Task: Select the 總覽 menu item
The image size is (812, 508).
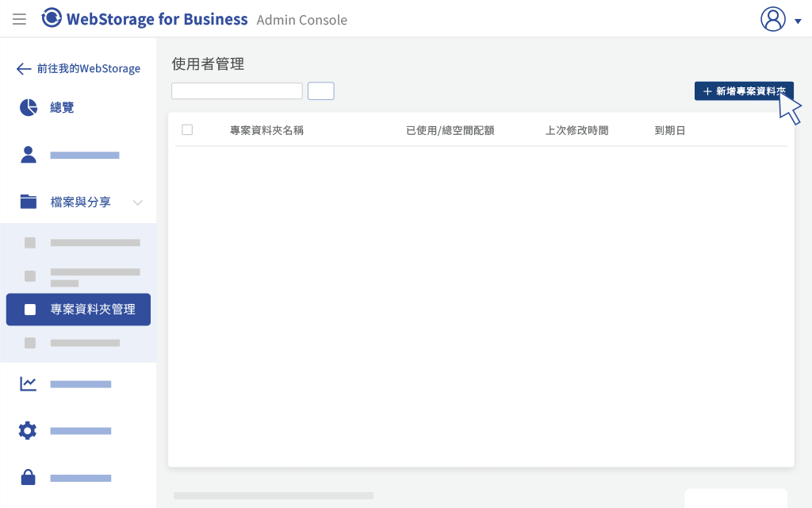Action: [x=62, y=107]
